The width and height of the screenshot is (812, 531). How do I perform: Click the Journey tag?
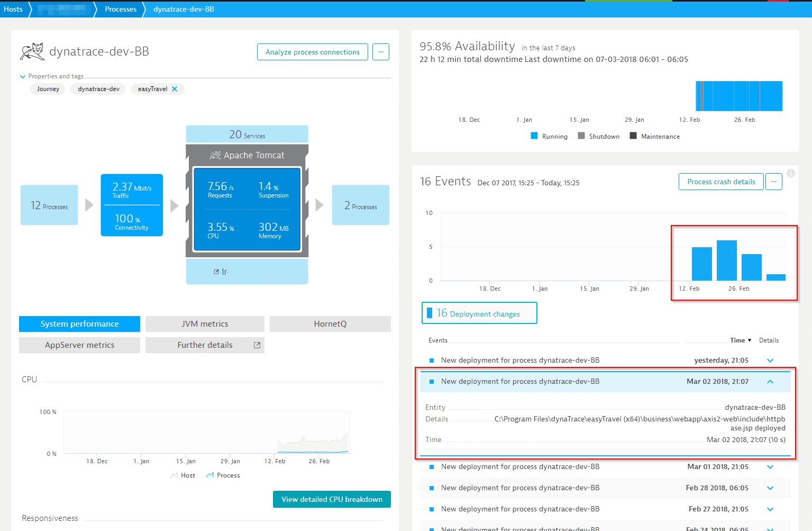(x=48, y=89)
